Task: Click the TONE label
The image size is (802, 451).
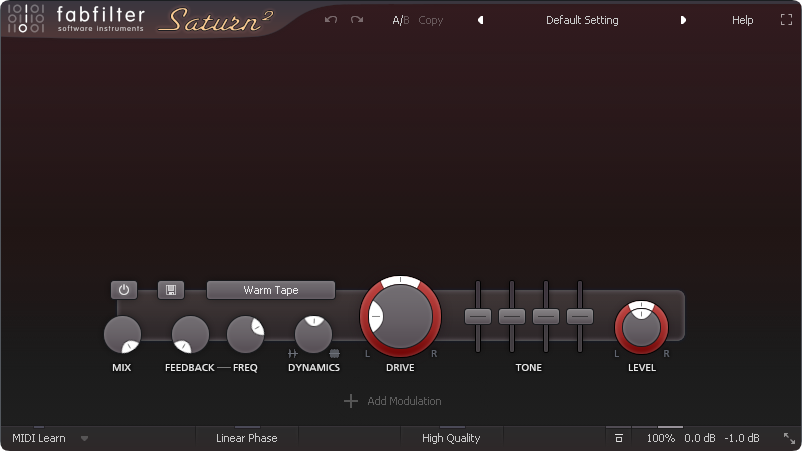Action: [528, 368]
